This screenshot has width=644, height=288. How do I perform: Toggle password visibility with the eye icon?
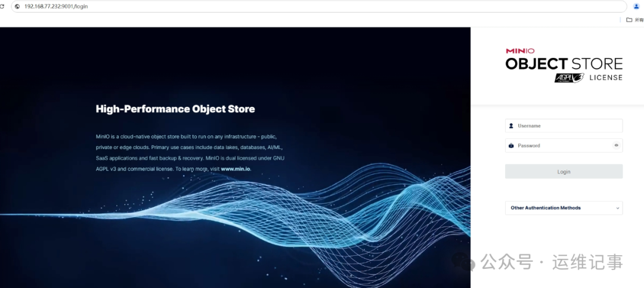(616, 145)
